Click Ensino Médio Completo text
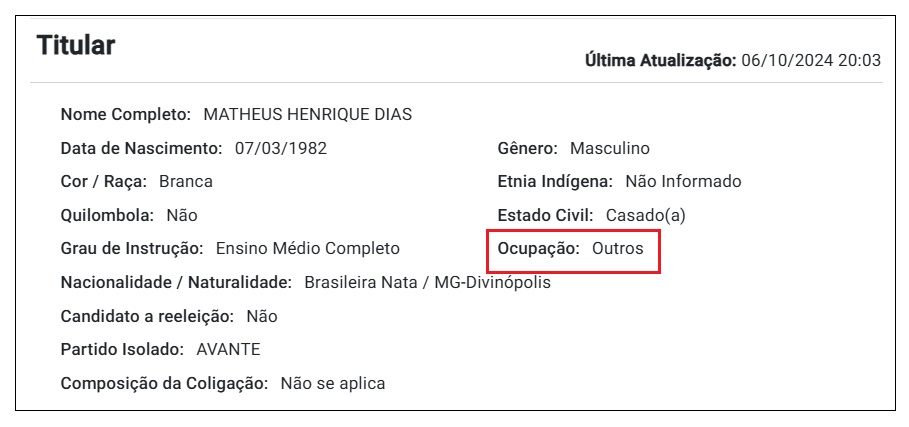Screen dimensions: 909x427 tap(308, 249)
